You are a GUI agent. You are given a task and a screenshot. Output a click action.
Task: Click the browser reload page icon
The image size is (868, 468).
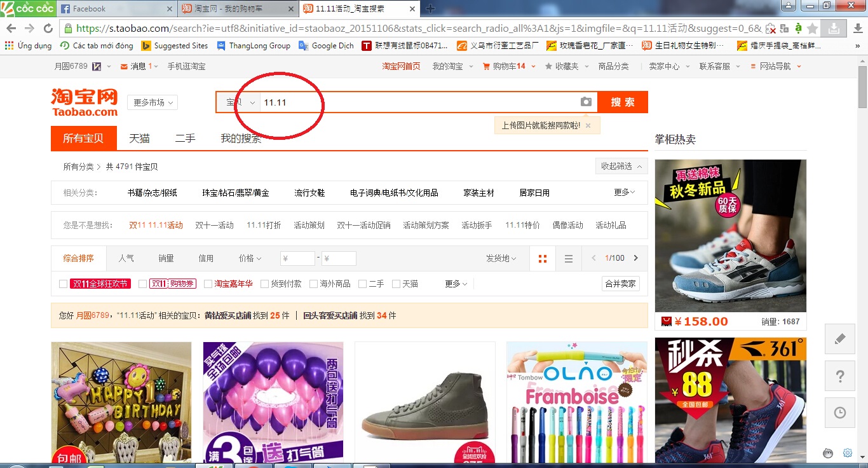pyautogui.click(x=48, y=29)
